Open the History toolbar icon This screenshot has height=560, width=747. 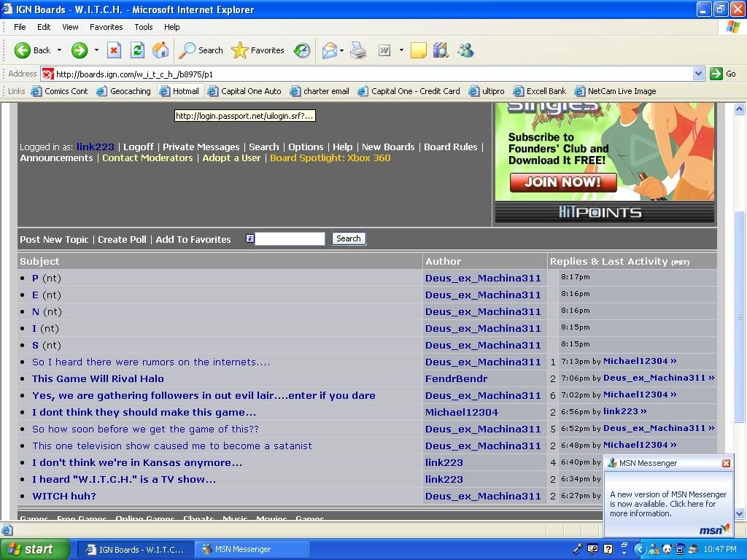(x=302, y=50)
